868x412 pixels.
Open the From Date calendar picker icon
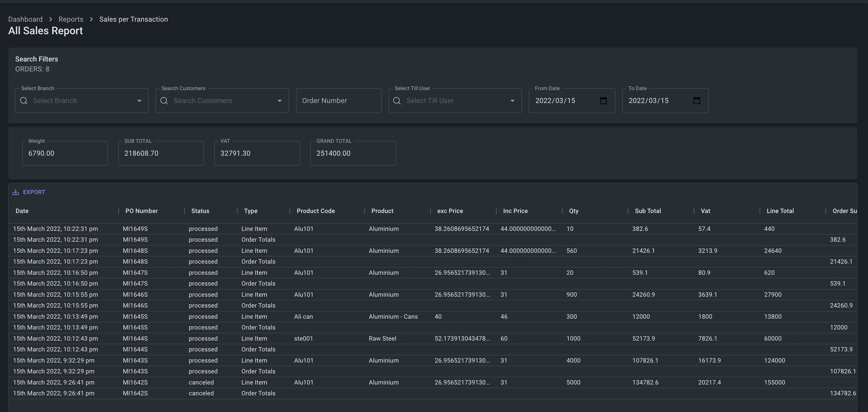coord(603,101)
